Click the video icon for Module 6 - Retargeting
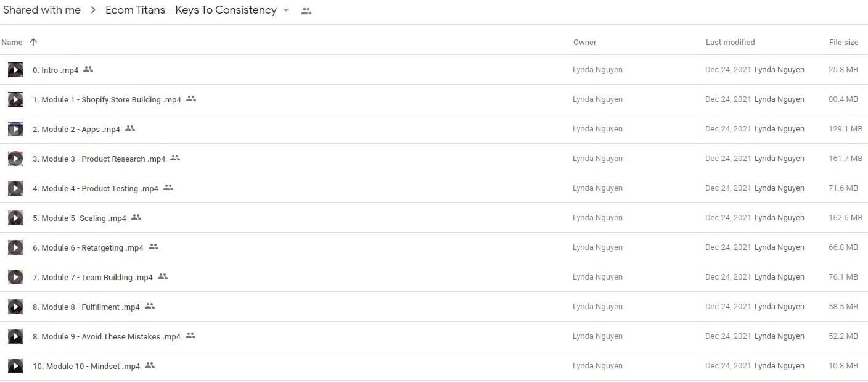The width and height of the screenshot is (868, 382). click(15, 247)
